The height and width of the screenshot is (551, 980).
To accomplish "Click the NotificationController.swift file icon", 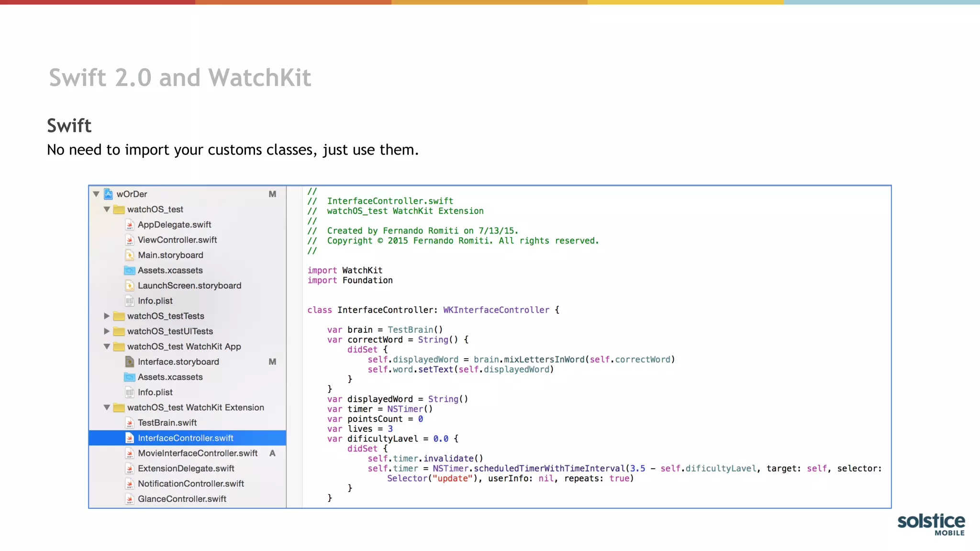I will [x=130, y=484].
